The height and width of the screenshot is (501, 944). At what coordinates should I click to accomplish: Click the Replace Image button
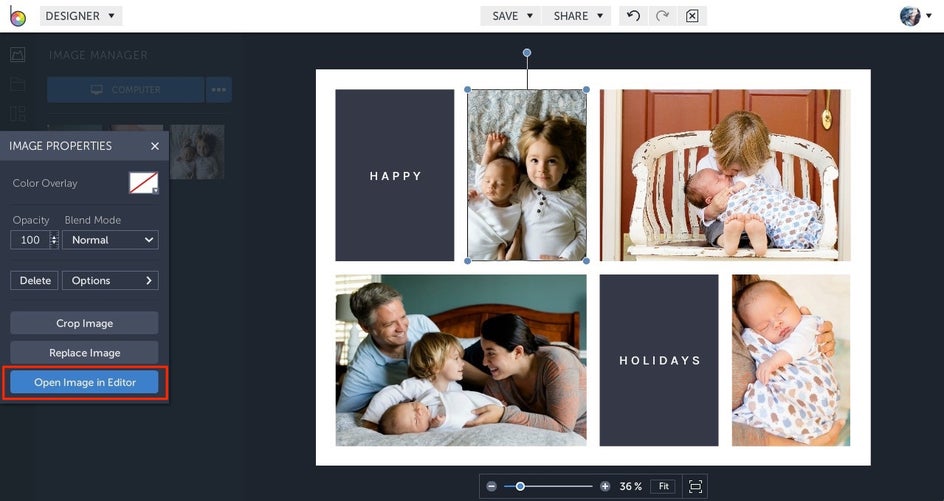click(84, 353)
